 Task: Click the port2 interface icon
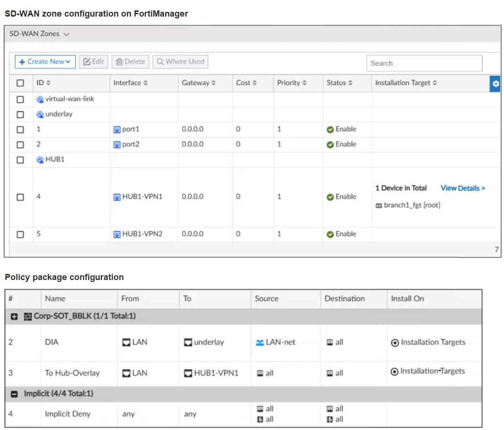(117, 145)
